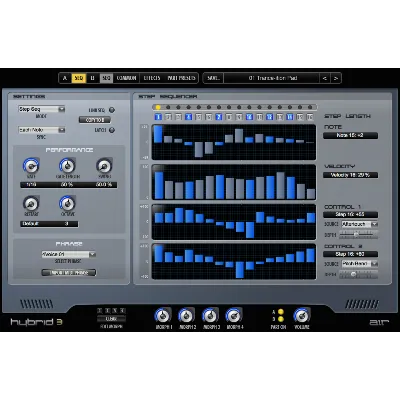Open the Common tab
Image resolution: width=400 pixels, height=400 pixels.
(x=126, y=78)
